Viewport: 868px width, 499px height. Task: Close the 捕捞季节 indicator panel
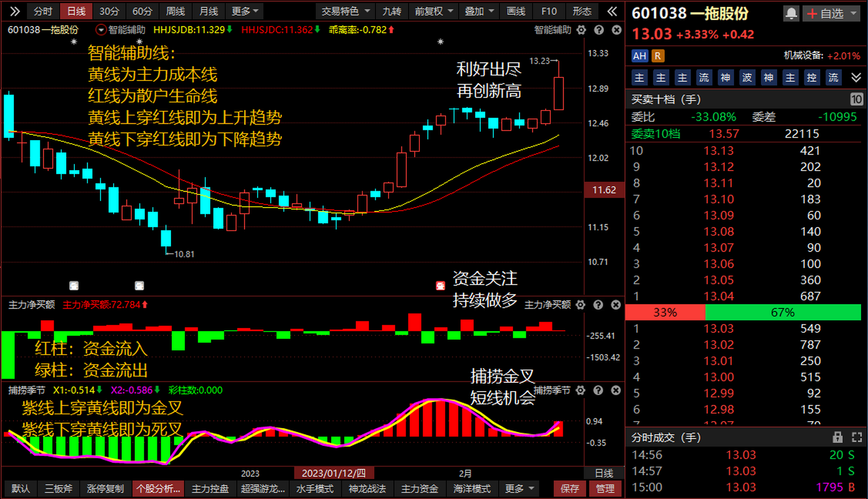click(616, 390)
